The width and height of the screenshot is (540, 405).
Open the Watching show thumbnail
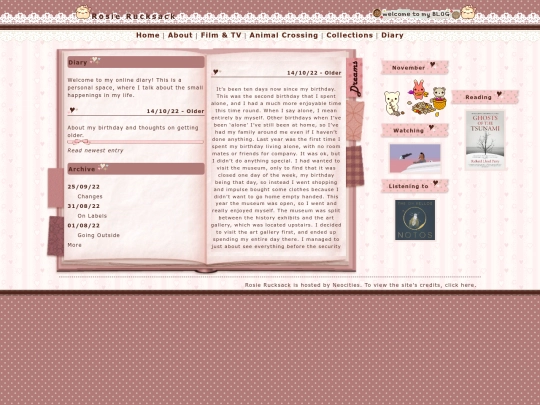415,158
